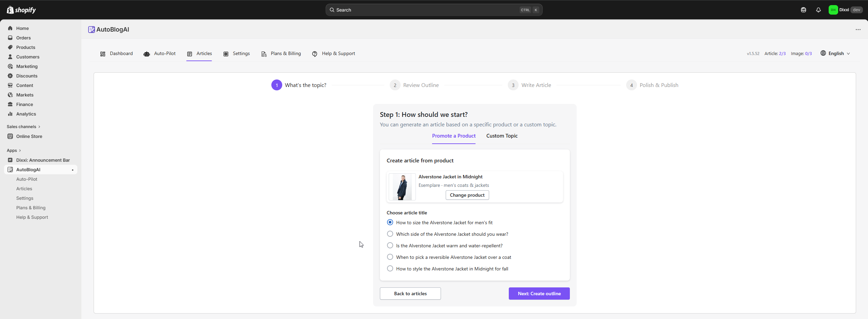868x319 pixels.
Task: Click the Discounts badge icon
Action: (10, 76)
